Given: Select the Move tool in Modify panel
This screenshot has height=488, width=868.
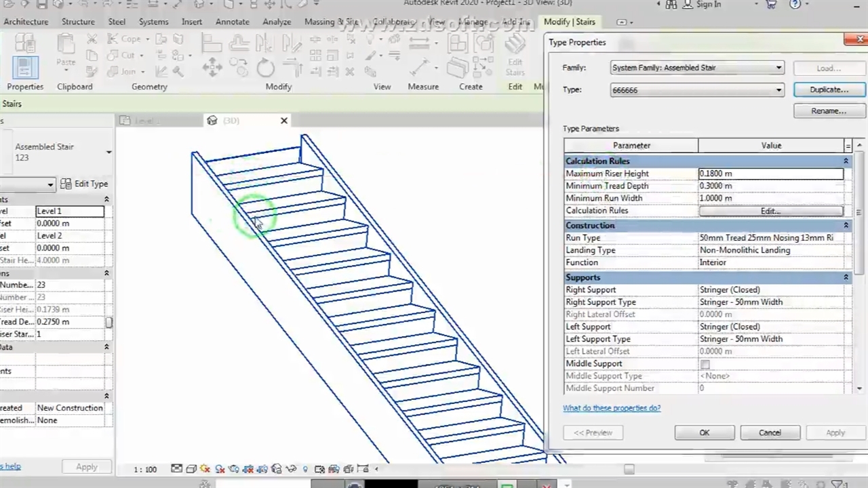Looking at the screenshot, I should click(212, 68).
